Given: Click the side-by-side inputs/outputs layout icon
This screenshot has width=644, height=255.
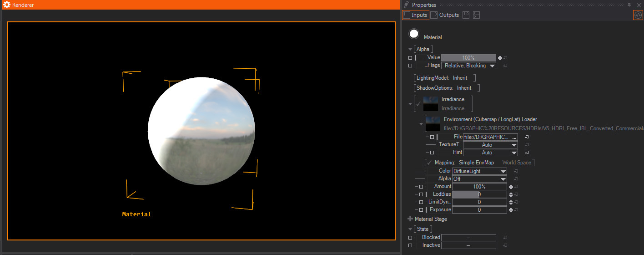Looking at the screenshot, I should (x=466, y=15).
